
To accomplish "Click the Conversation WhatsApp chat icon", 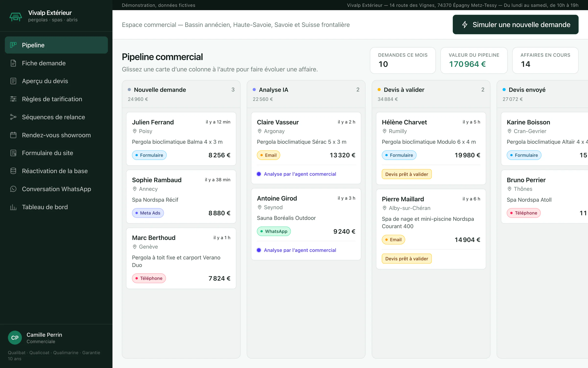I will [x=13, y=189].
